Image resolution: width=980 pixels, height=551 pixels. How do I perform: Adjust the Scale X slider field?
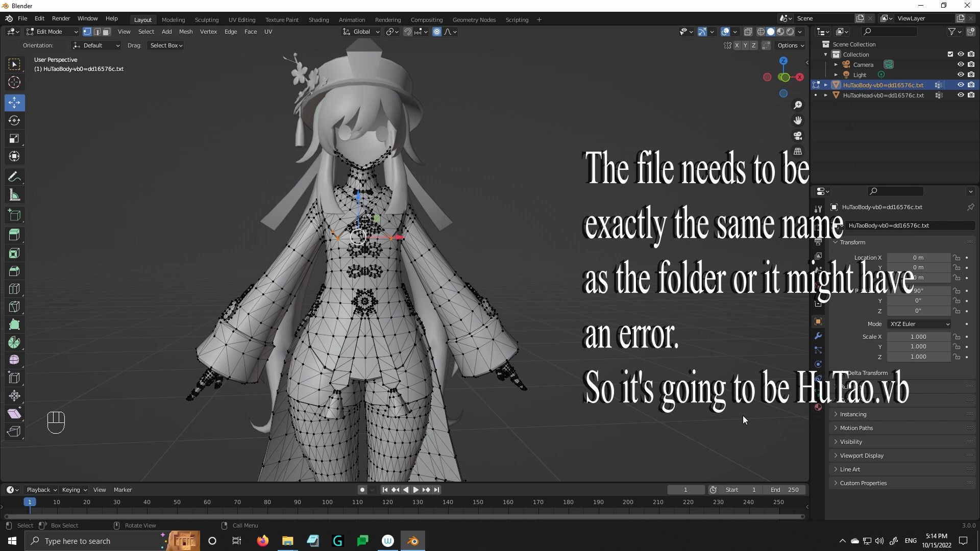click(x=919, y=337)
